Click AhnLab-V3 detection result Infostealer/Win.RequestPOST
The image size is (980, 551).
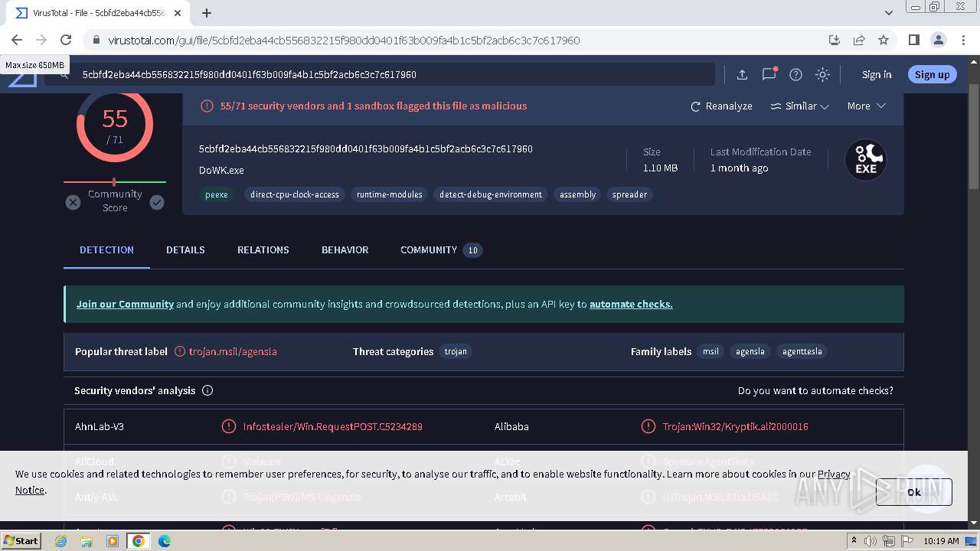tap(332, 426)
